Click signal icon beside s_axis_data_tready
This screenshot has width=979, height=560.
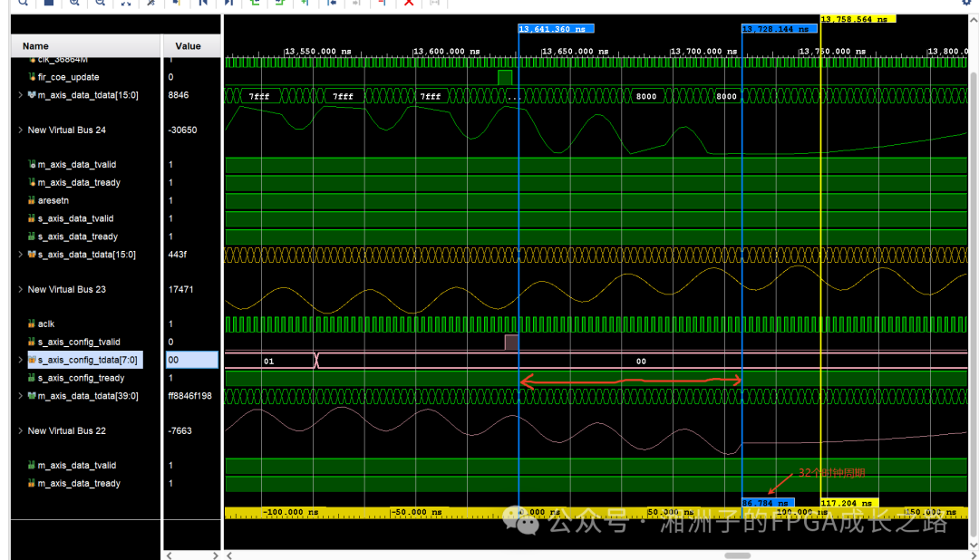[x=32, y=237]
